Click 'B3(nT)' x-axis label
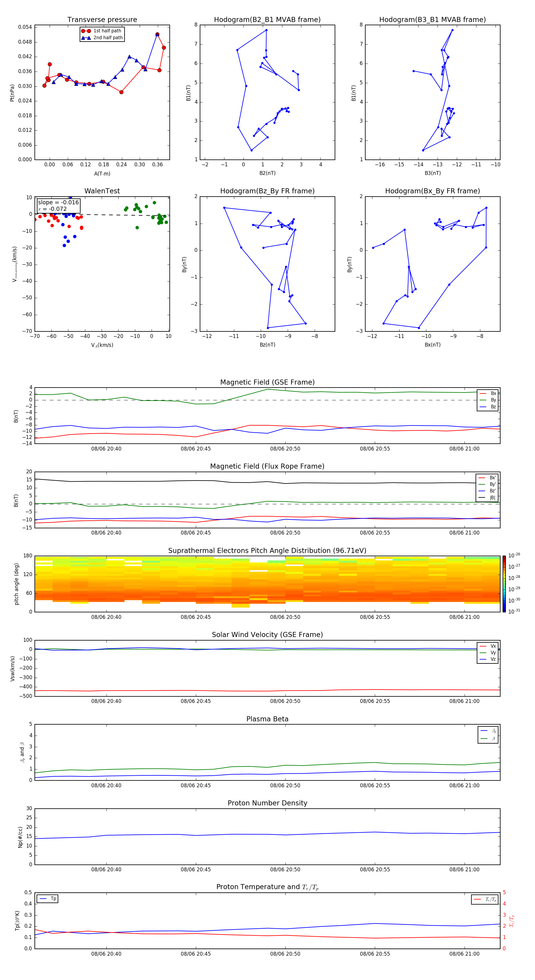535x980 pixels. tap(432, 173)
